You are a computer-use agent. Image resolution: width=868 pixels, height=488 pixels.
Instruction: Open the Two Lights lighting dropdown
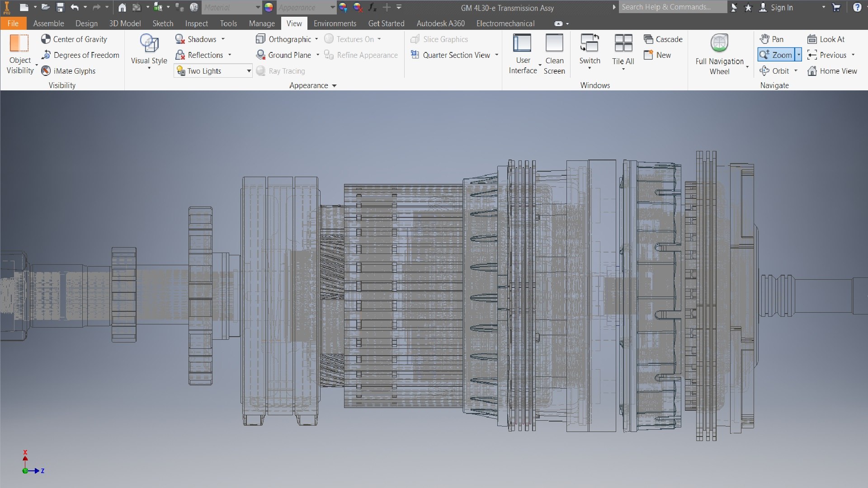coord(249,71)
